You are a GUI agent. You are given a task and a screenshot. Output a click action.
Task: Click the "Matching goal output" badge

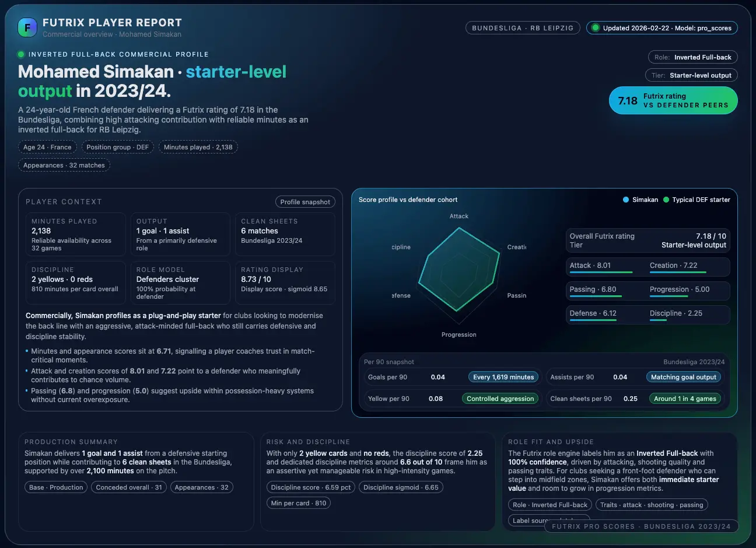pyautogui.click(x=683, y=377)
